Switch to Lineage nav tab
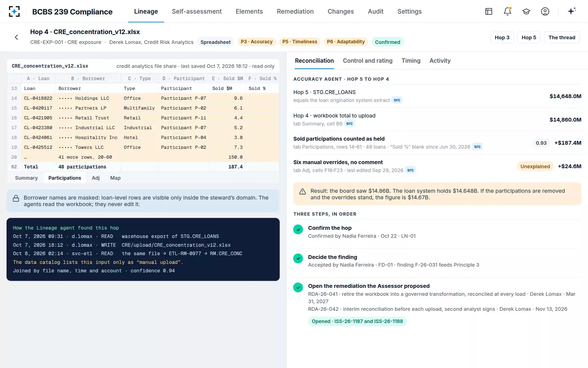The width and height of the screenshot is (588, 368). click(146, 11)
